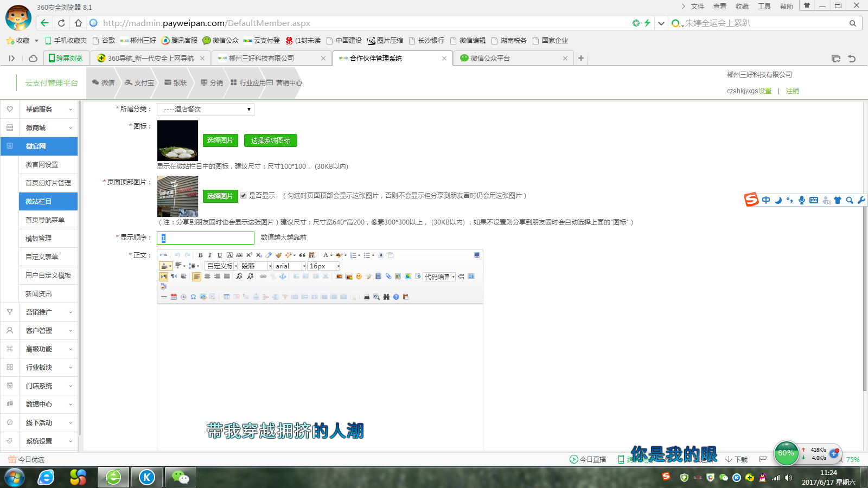Insert an anchor using the anchor icon
This screenshot has height=488, width=868.
coord(283,277)
